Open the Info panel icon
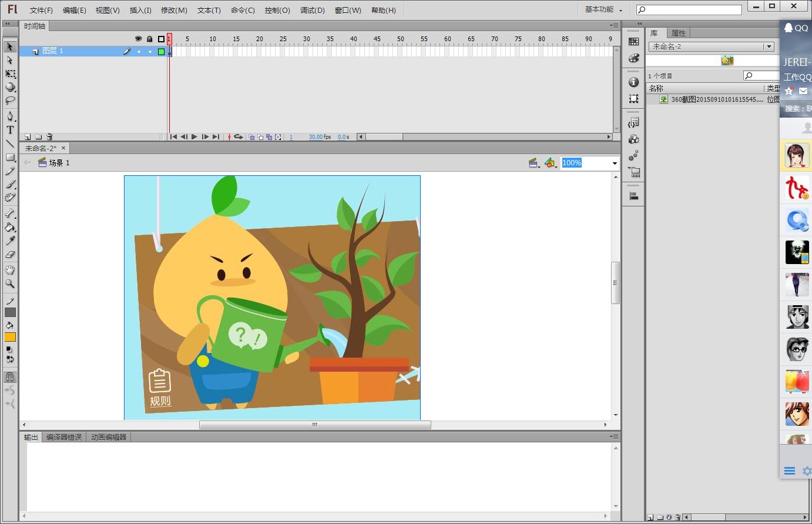812x524 pixels. [x=633, y=82]
